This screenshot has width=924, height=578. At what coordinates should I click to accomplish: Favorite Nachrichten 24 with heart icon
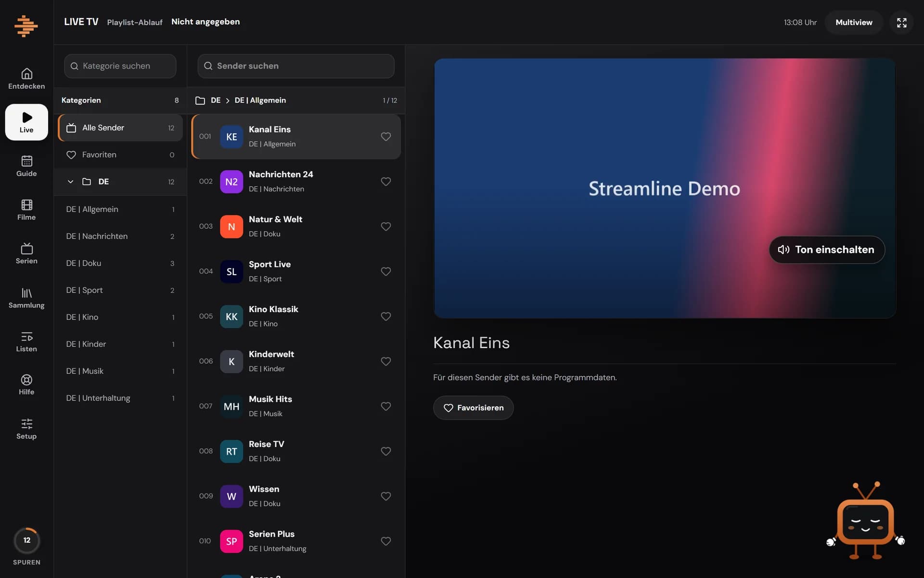click(x=386, y=182)
